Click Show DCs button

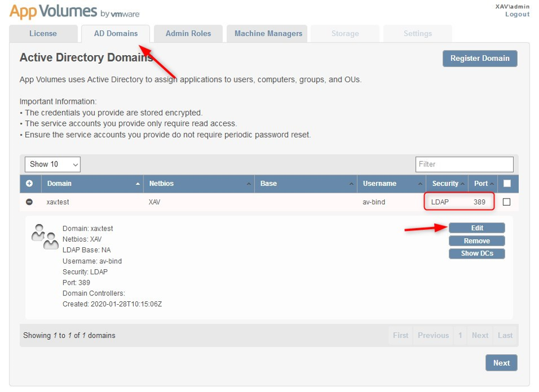coord(477,254)
